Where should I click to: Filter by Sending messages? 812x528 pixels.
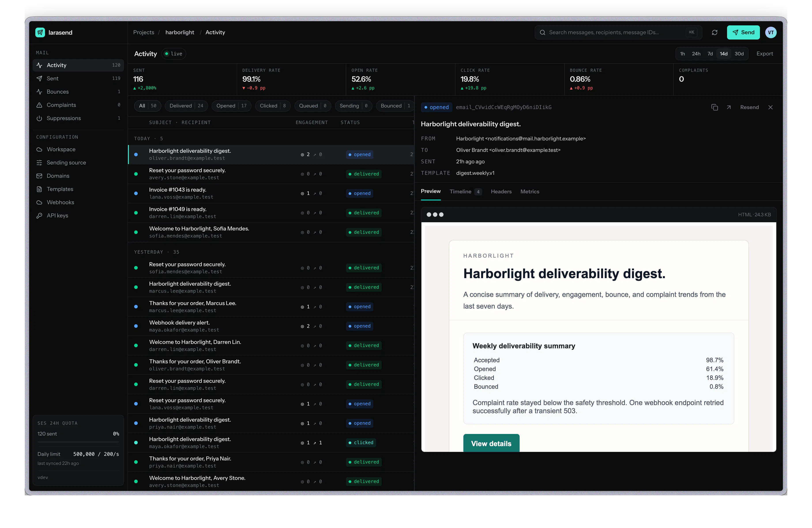pos(353,106)
